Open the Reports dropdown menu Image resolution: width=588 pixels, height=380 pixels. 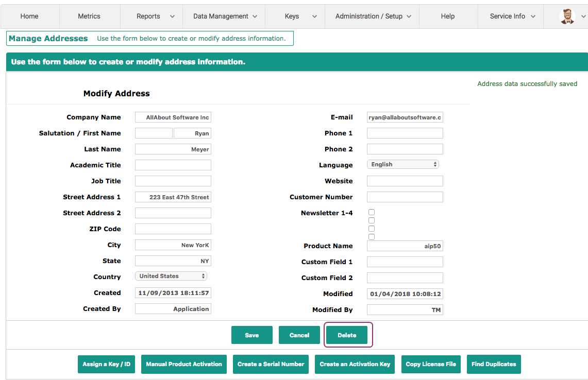click(x=151, y=16)
